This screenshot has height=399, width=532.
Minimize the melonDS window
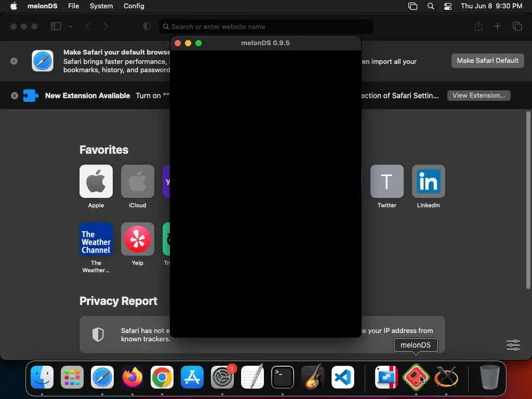click(188, 43)
